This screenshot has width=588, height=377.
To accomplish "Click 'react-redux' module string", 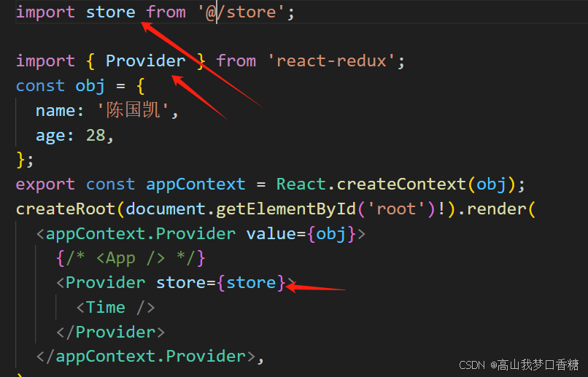I will point(331,61).
